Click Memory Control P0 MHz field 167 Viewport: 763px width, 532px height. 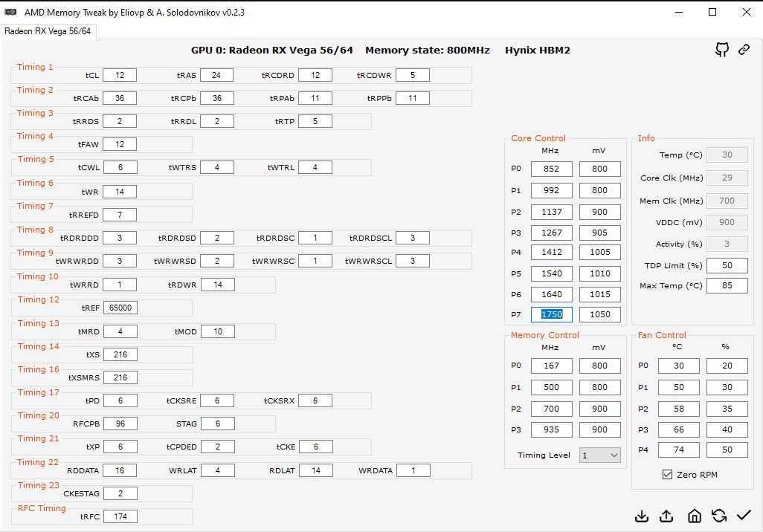pyautogui.click(x=551, y=366)
